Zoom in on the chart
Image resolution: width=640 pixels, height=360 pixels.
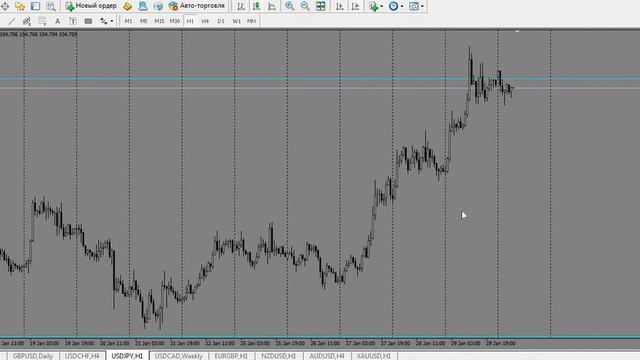coord(289,6)
